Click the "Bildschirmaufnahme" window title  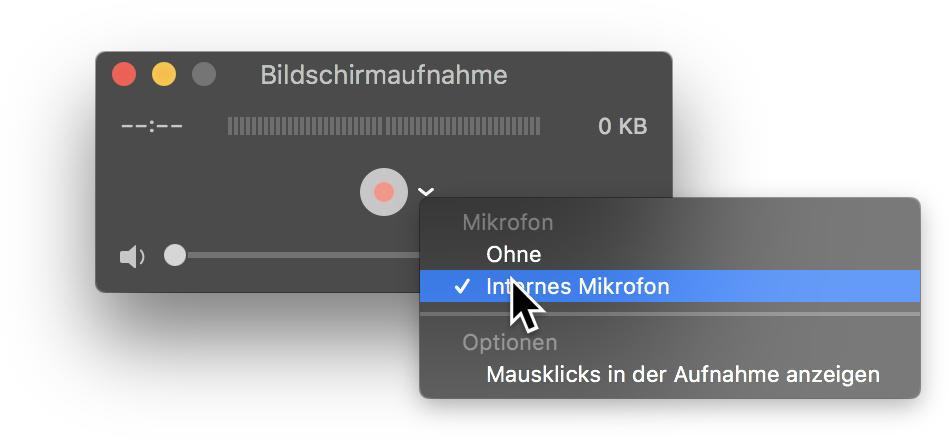pos(384,75)
